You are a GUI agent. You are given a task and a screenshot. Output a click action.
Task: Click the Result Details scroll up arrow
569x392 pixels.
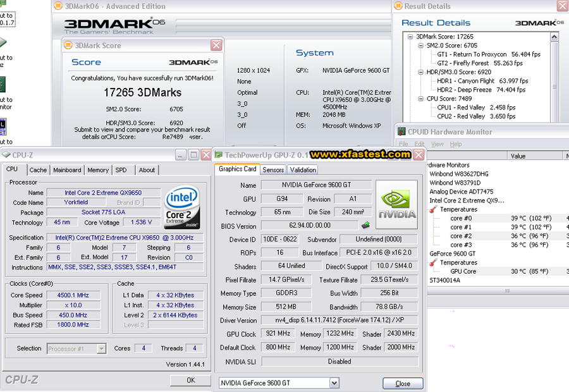click(x=554, y=37)
